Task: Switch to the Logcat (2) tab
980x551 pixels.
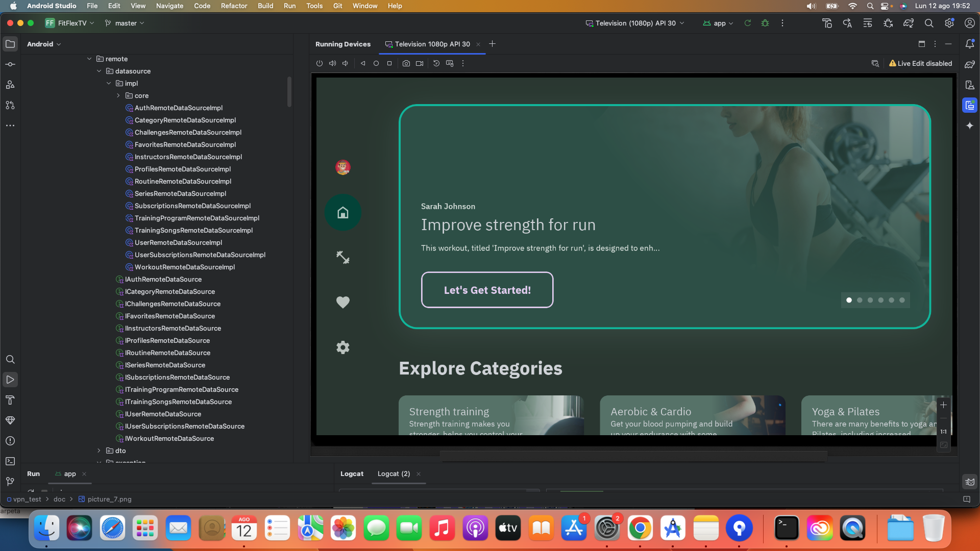Action: tap(394, 474)
